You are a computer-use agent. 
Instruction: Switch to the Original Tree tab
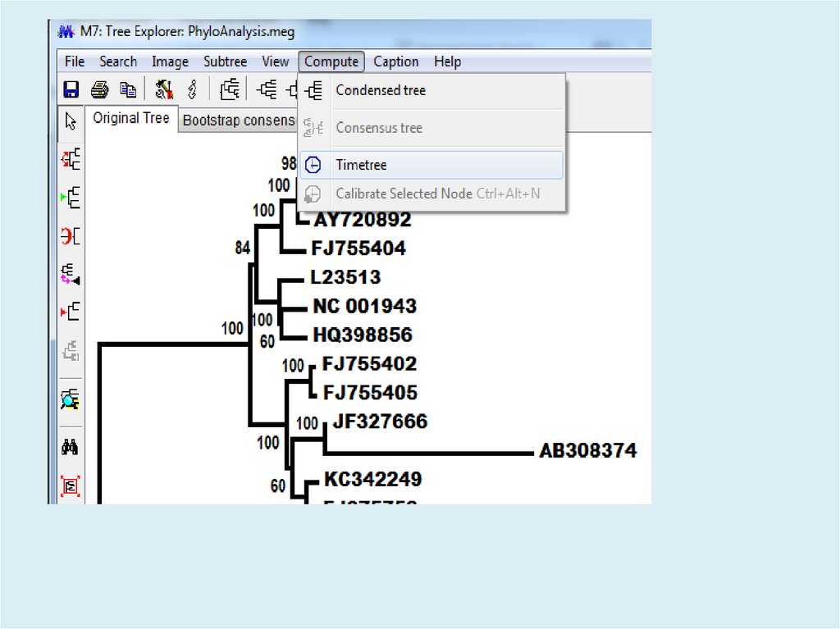(x=131, y=118)
